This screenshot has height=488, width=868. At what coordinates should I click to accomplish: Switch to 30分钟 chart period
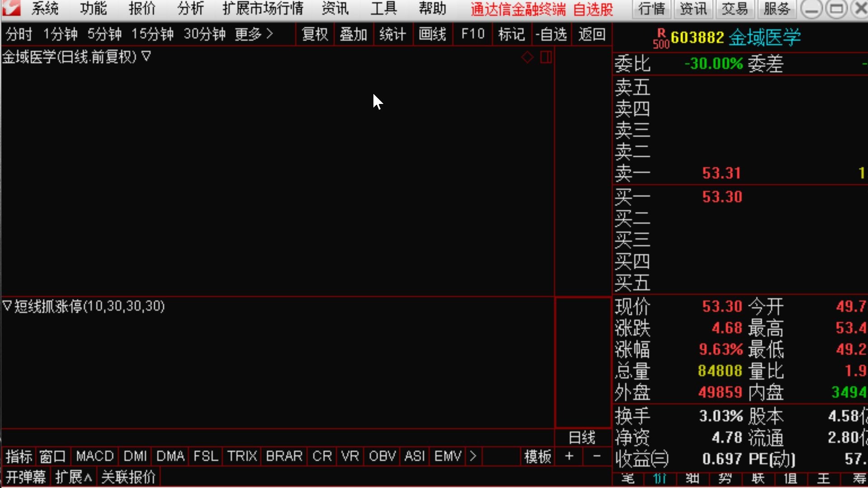coord(204,34)
